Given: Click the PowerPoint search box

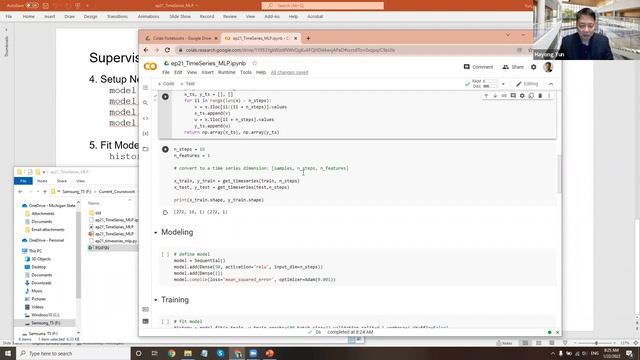Looking at the screenshot, I should tap(322, 5).
